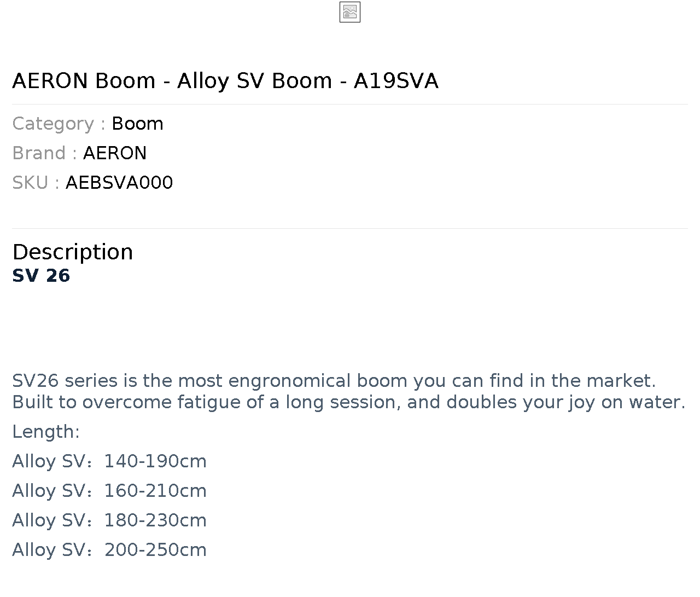Click the Alloy SV 160-210cm length line
700x597 pixels.
pyautogui.click(x=109, y=491)
